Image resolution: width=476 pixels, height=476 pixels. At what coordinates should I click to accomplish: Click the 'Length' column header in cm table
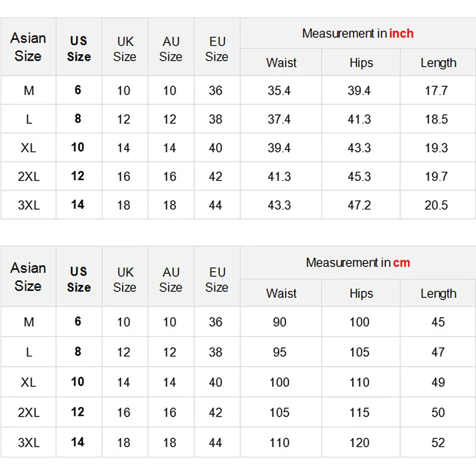[438, 294]
